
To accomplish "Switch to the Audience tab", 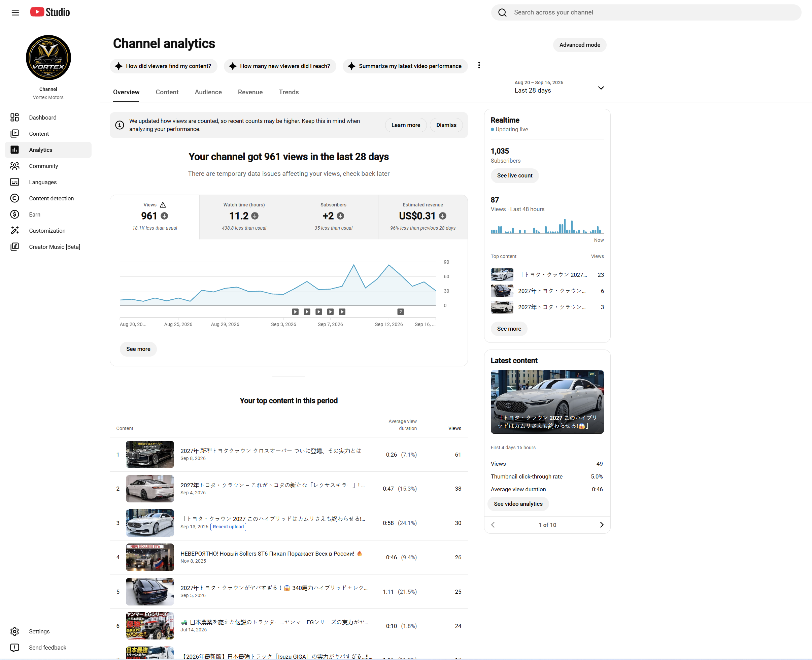I will tap(208, 92).
